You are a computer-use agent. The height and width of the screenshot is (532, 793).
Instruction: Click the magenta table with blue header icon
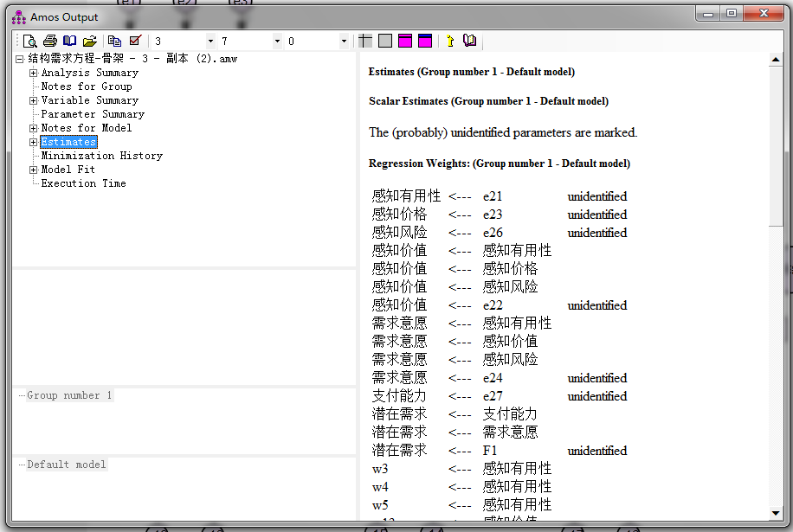(x=425, y=41)
